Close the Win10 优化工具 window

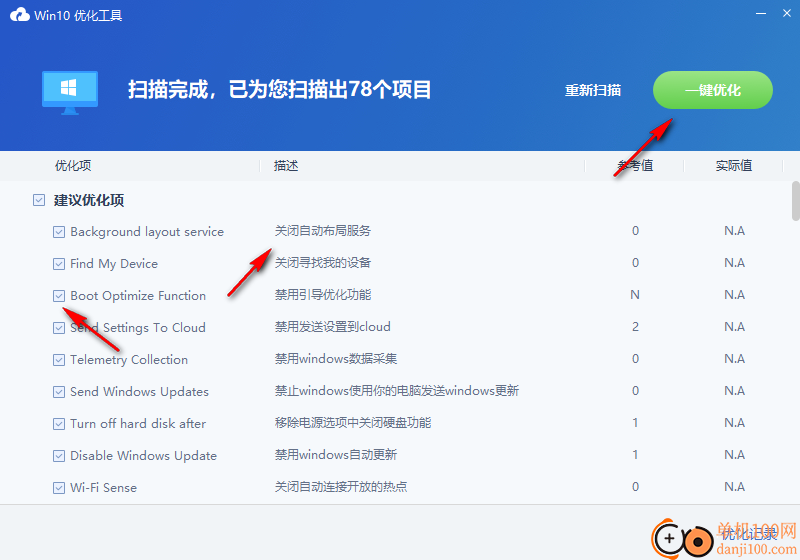pos(787,14)
